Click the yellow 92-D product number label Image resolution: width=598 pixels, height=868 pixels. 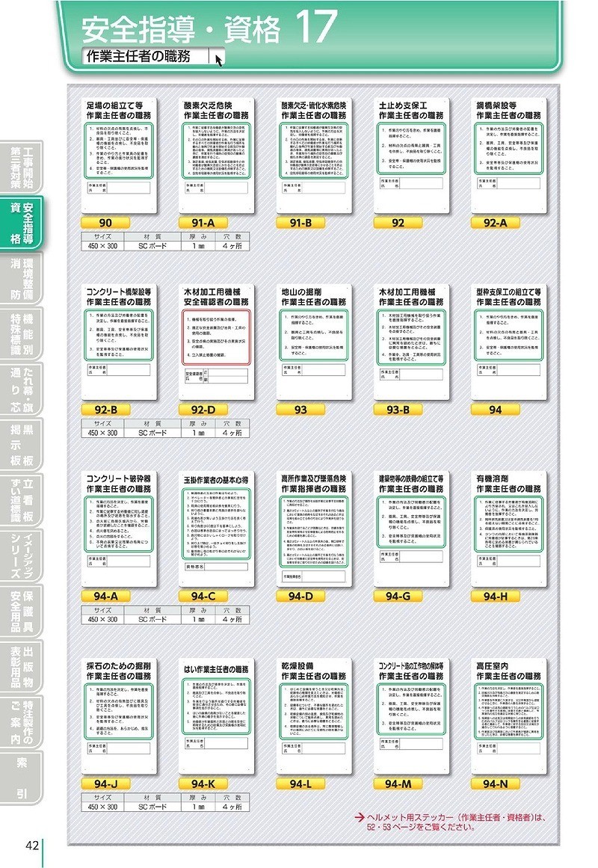[x=203, y=410]
